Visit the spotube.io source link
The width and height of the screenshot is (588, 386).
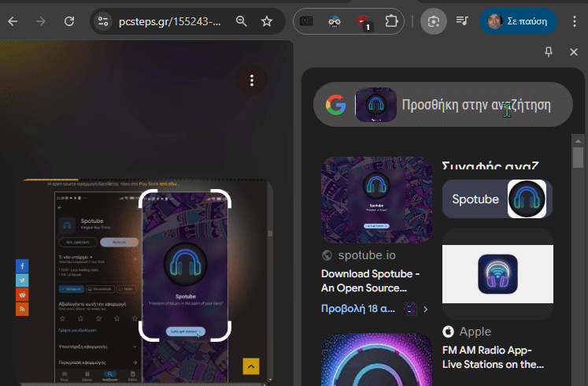366,255
